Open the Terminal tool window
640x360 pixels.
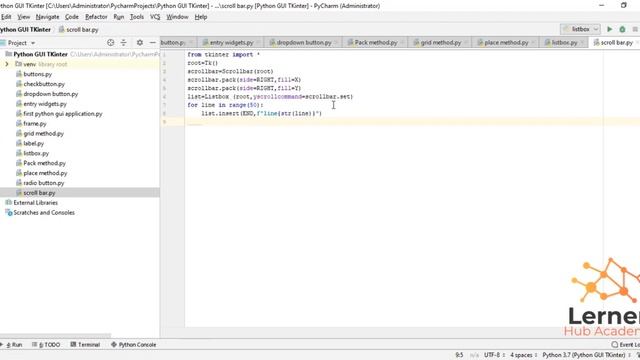(x=85, y=345)
